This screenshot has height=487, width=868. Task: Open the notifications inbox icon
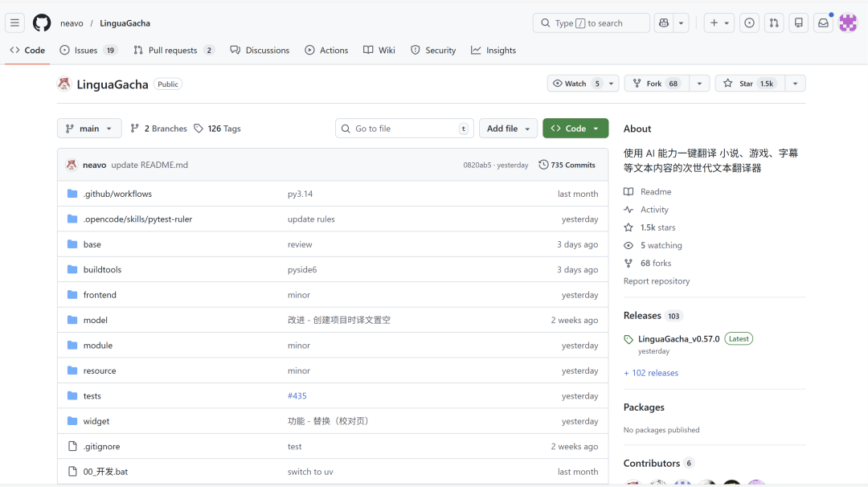(823, 23)
